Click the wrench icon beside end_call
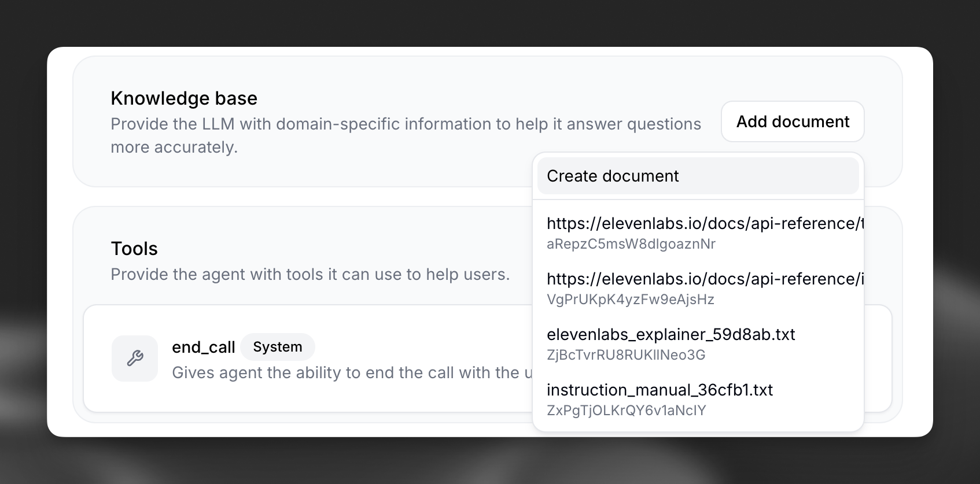 135,359
